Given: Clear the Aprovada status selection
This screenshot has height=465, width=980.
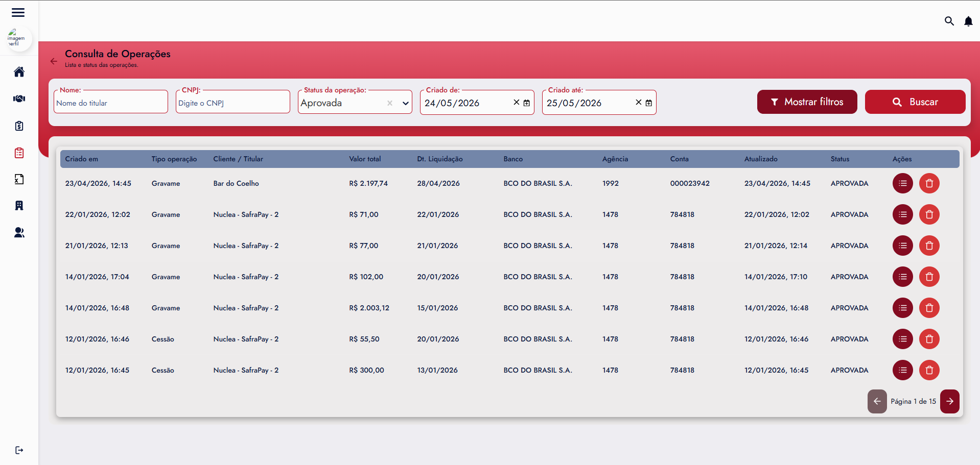Looking at the screenshot, I should pos(390,103).
